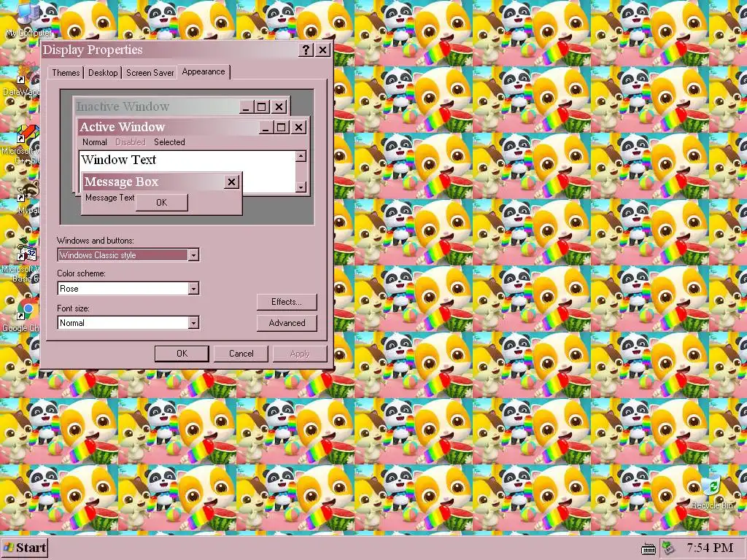Switch to the Screen Saver tab
The width and height of the screenshot is (747, 560).
coord(150,73)
